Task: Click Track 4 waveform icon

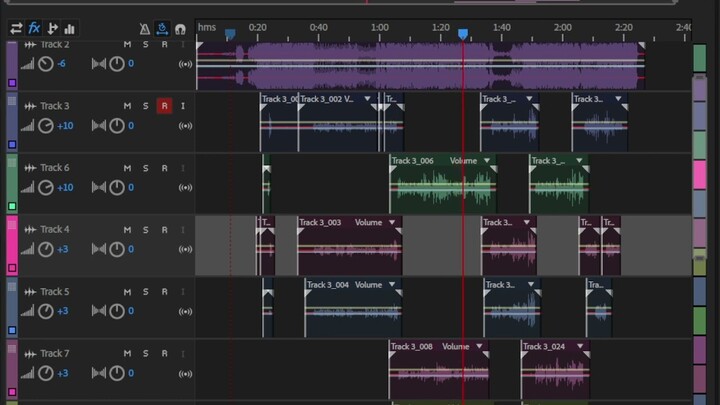Action: point(30,230)
